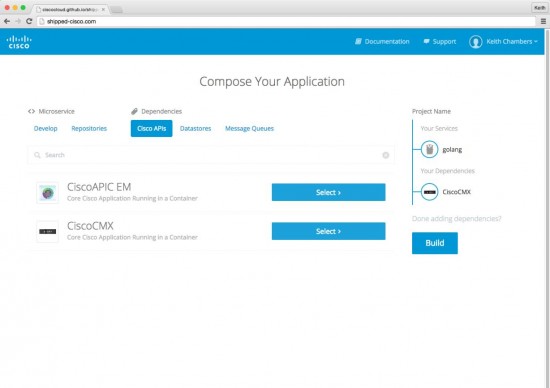
Task: Click the CiscoCMX dependency icon in sidebar
Action: [x=429, y=192]
